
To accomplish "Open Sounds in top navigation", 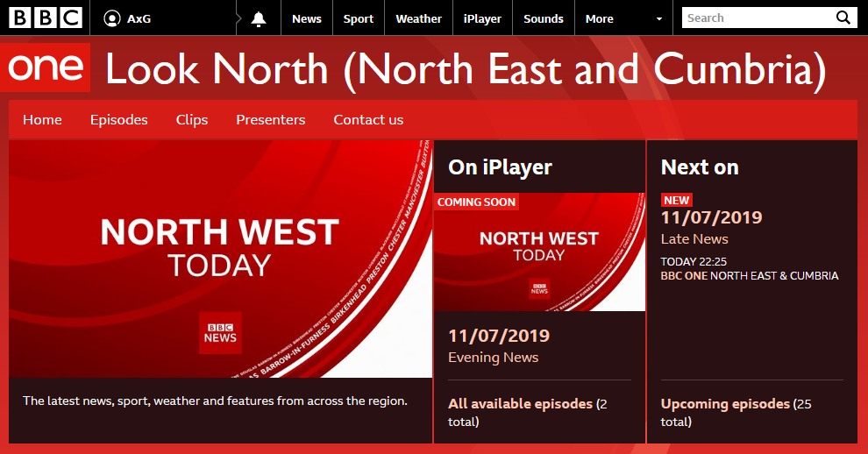I will 543,18.
